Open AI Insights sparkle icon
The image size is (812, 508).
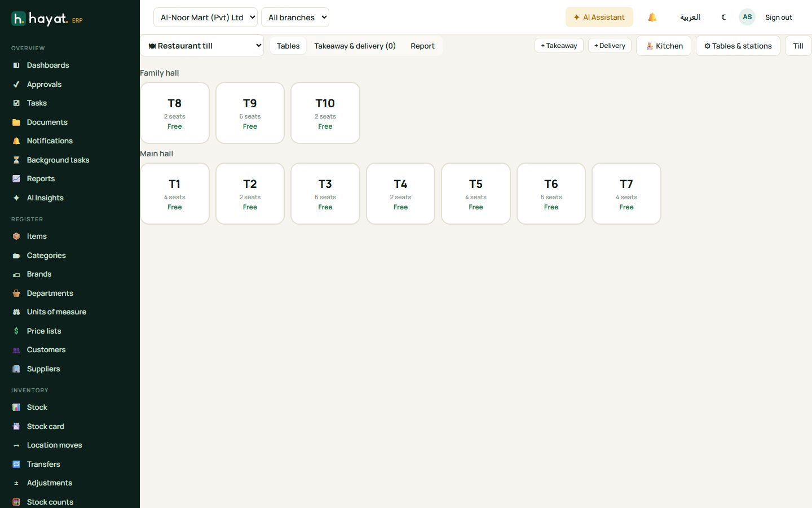pyautogui.click(x=16, y=198)
